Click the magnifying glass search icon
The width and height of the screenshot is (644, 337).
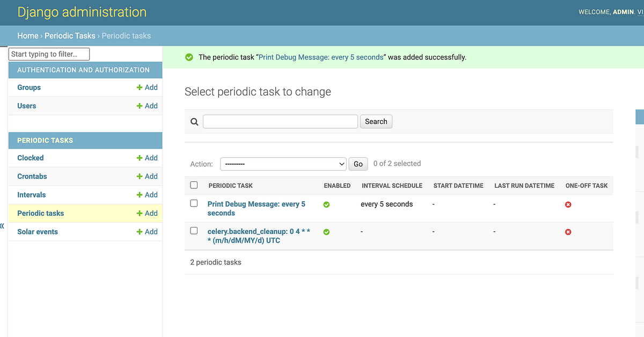click(x=194, y=121)
